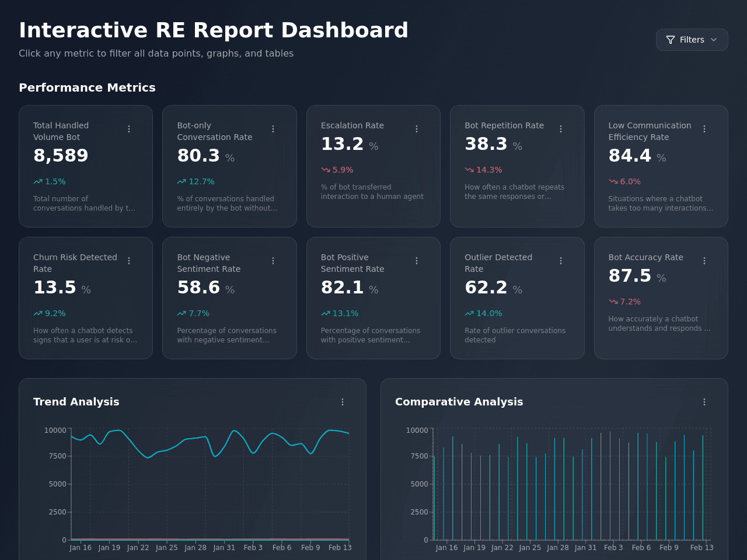Open options menu on Low Communication Efficiency Rate card
The width and height of the screenshot is (747, 560).
click(x=704, y=129)
